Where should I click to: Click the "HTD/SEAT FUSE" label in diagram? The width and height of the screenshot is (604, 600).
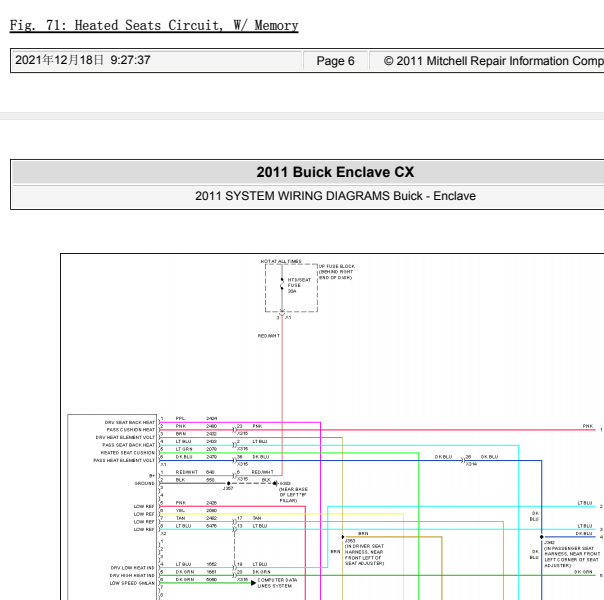point(299,285)
